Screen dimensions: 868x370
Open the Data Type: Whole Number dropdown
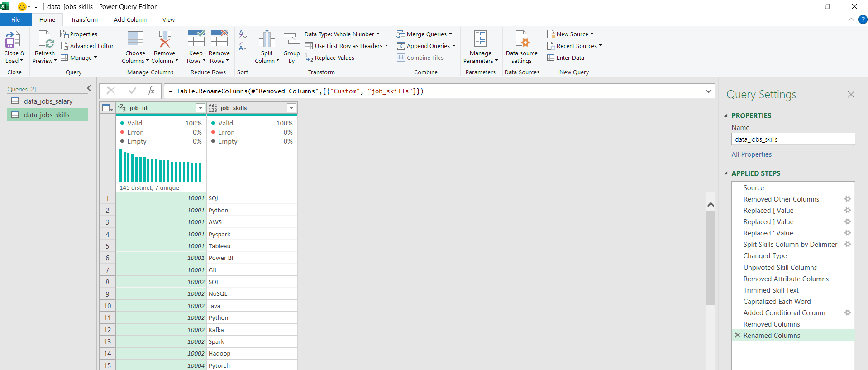coord(342,34)
